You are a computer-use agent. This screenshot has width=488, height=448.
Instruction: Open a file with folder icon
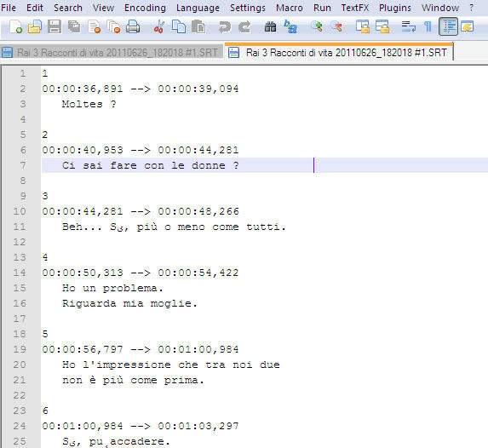[35, 26]
